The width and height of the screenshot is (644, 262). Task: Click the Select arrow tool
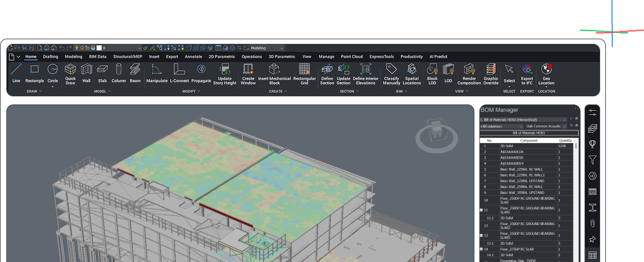coord(510,74)
